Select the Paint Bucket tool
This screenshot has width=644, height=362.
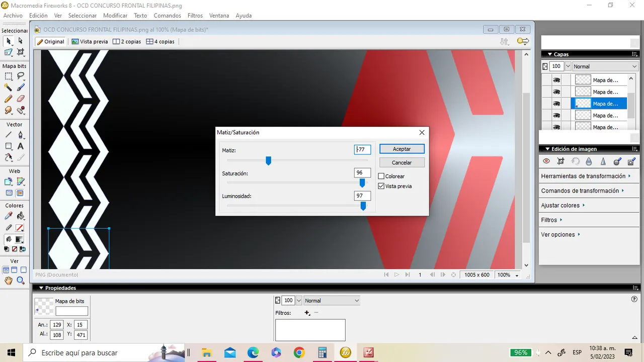pos(21,216)
